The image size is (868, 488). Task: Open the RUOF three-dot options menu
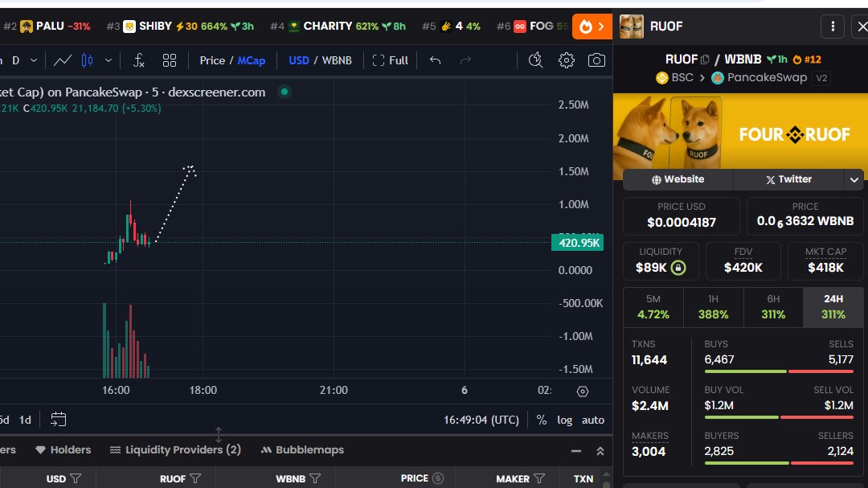(833, 26)
